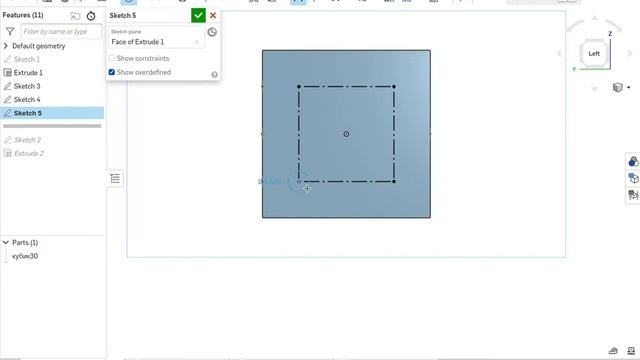
Task: Click the Left face of the view cube
Action: click(x=594, y=53)
